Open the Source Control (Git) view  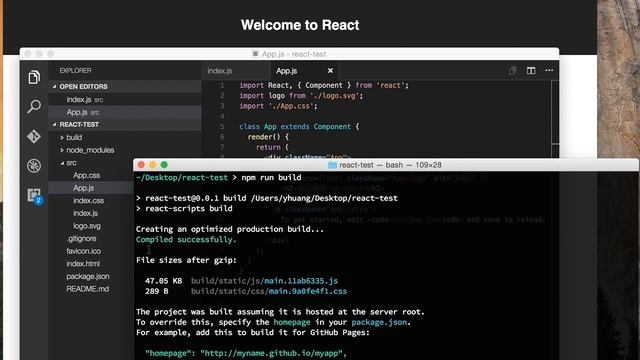[34, 136]
